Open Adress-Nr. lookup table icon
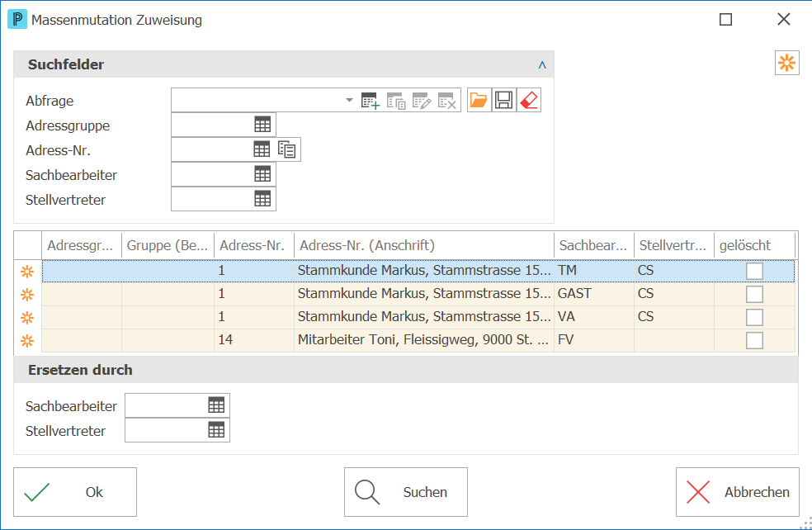 pos(262,149)
